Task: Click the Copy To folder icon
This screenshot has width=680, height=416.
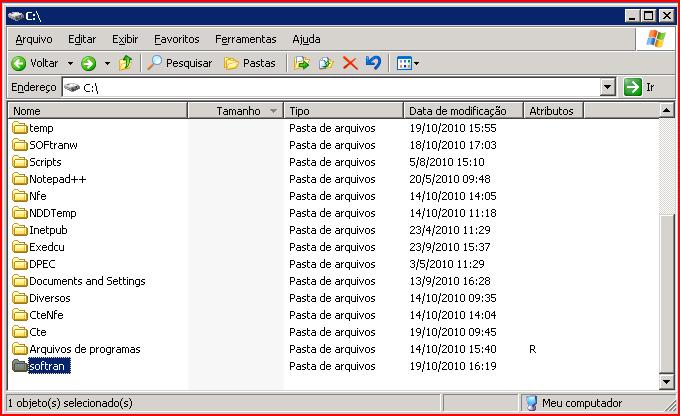Action: tap(326, 63)
